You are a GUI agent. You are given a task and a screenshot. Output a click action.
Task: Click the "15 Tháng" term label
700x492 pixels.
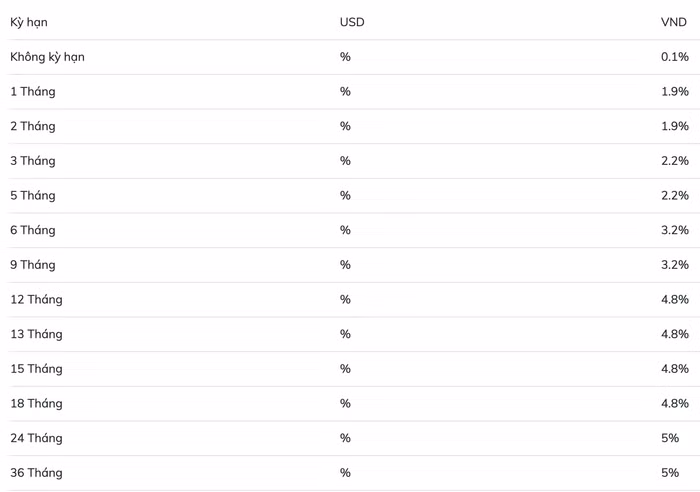click(36, 369)
